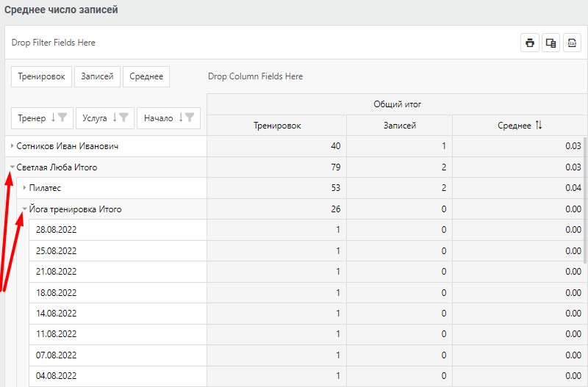Open filter funnel on Начало field
The height and width of the screenshot is (387, 588).
(190, 117)
